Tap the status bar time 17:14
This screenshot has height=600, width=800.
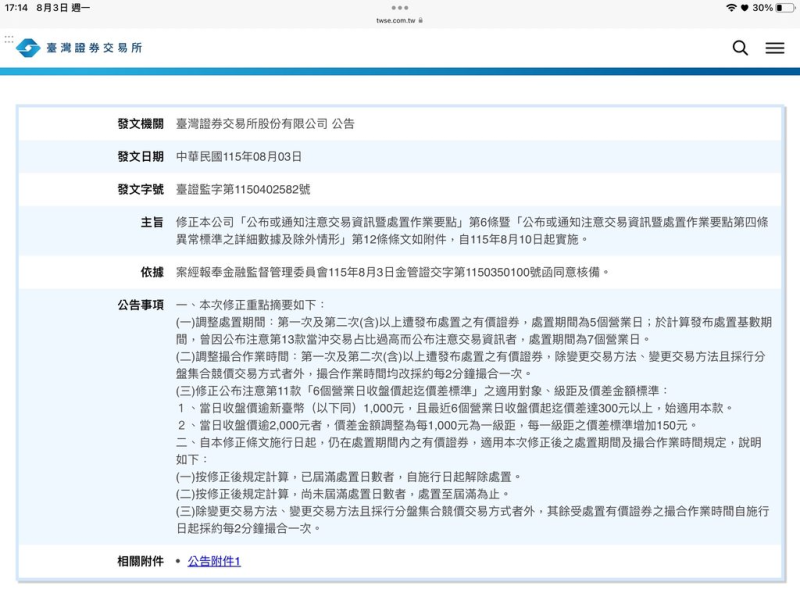[x=16, y=8]
